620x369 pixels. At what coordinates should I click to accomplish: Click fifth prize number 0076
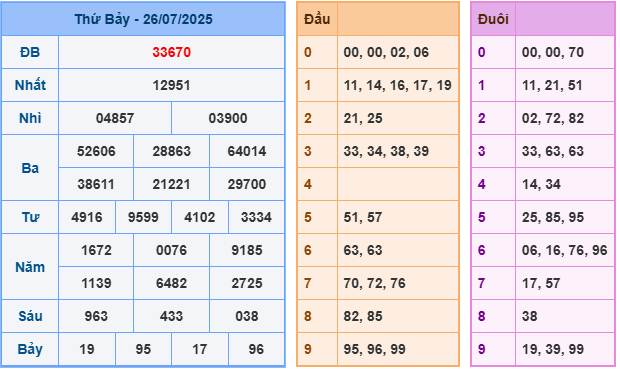172,250
